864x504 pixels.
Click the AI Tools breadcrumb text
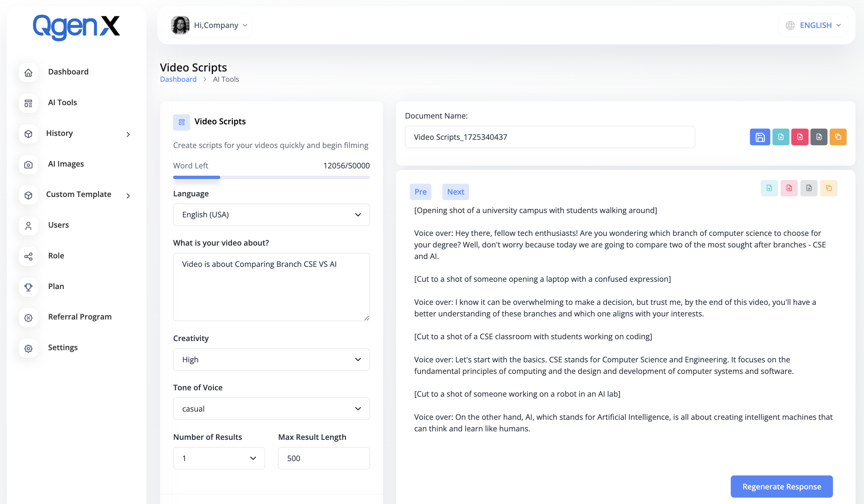click(226, 79)
